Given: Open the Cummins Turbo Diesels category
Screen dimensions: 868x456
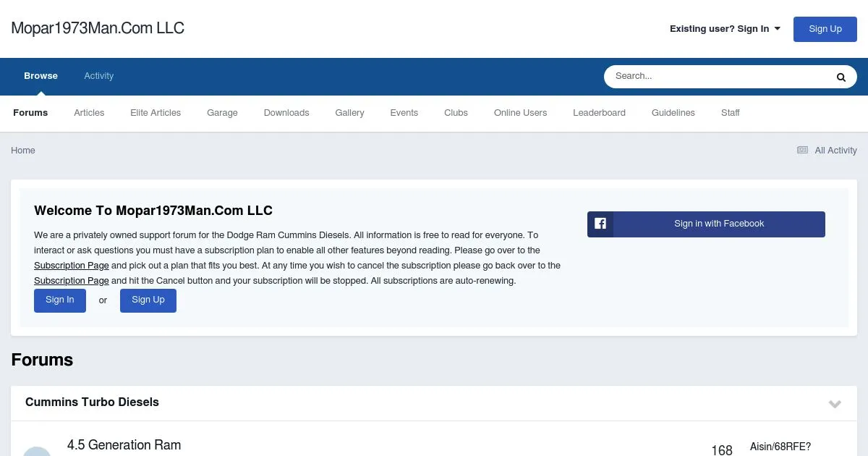Looking at the screenshot, I should 92,402.
